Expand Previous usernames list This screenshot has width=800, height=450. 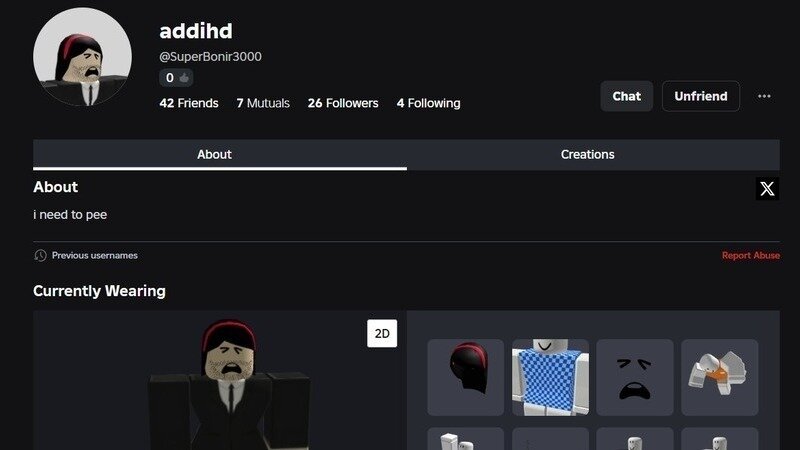coord(94,255)
